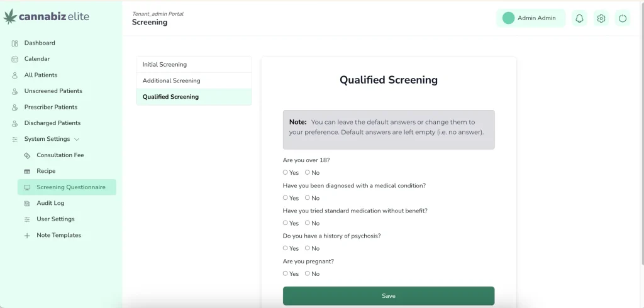Click the Unscreened Patients icon
The width and height of the screenshot is (644, 308).
pos(15,91)
